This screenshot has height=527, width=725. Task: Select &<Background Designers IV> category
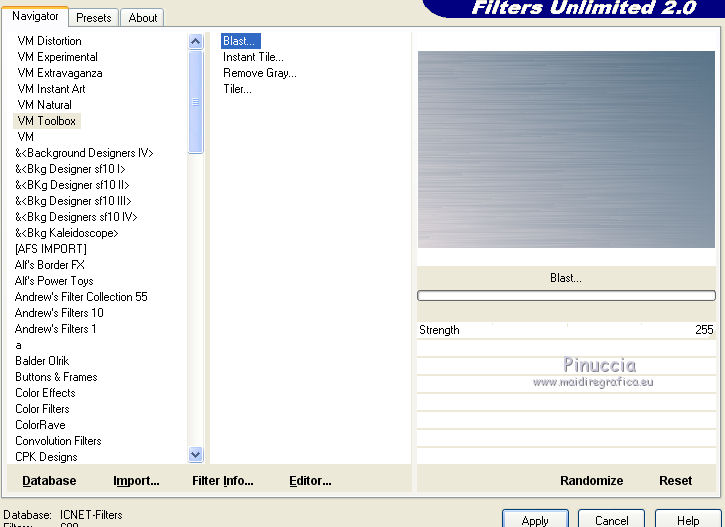point(84,153)
